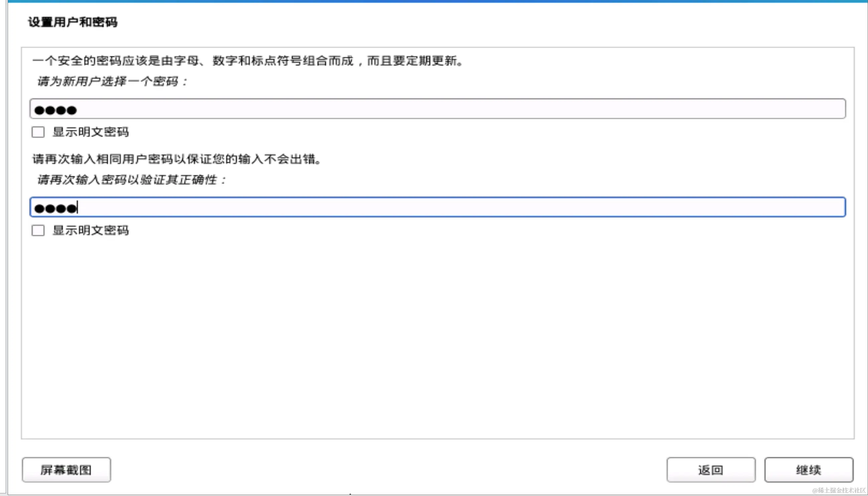Click the italic 请再次输入密码以验证其正确性 prompt
The image size is (868, 496).
coord(131,179)
